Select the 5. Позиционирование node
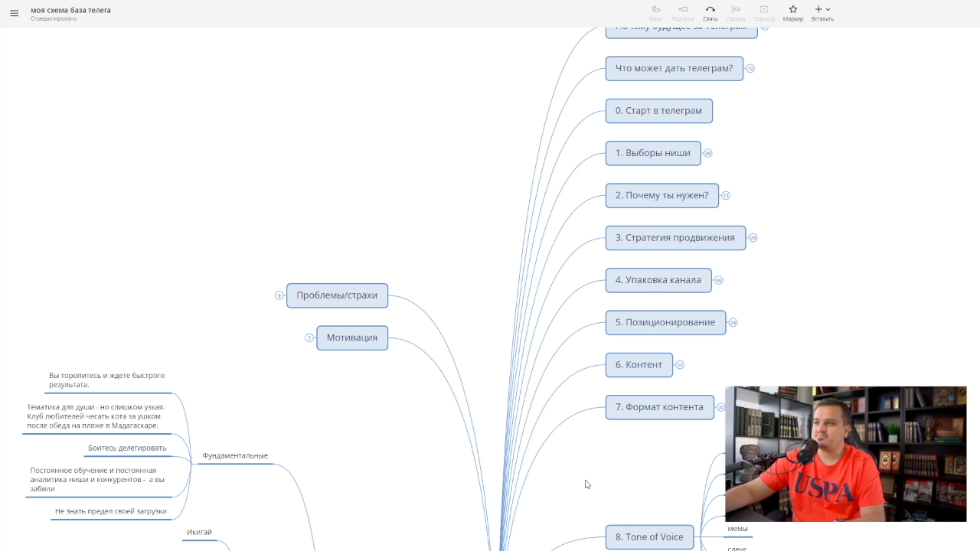Screen dimensions: 980x551 click(665, 322)
